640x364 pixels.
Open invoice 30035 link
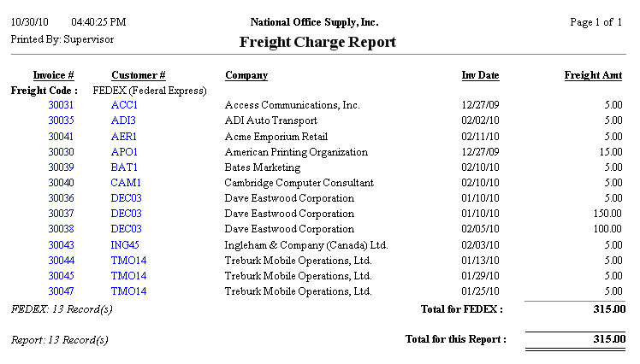(x=61, y=120)
